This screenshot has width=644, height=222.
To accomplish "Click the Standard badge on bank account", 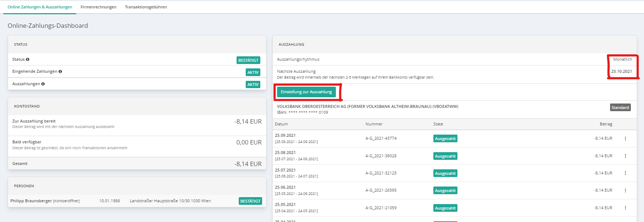I will click(620, 108).
